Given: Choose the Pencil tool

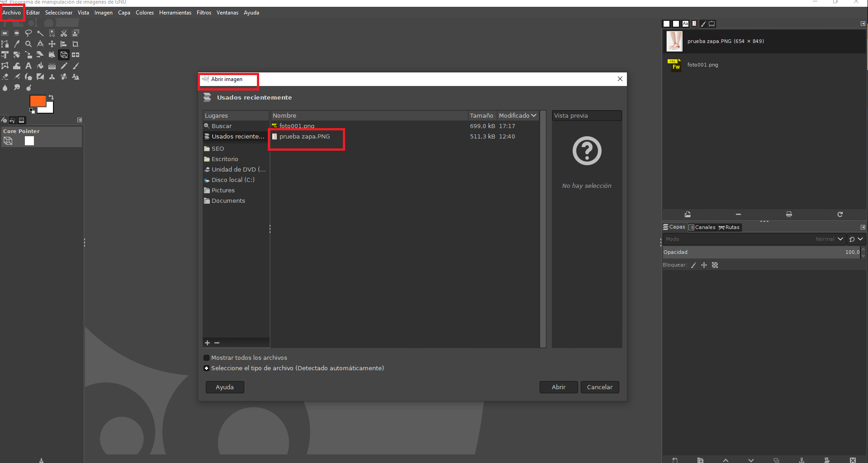Looking at the screenshot, I should pos(64,66).
